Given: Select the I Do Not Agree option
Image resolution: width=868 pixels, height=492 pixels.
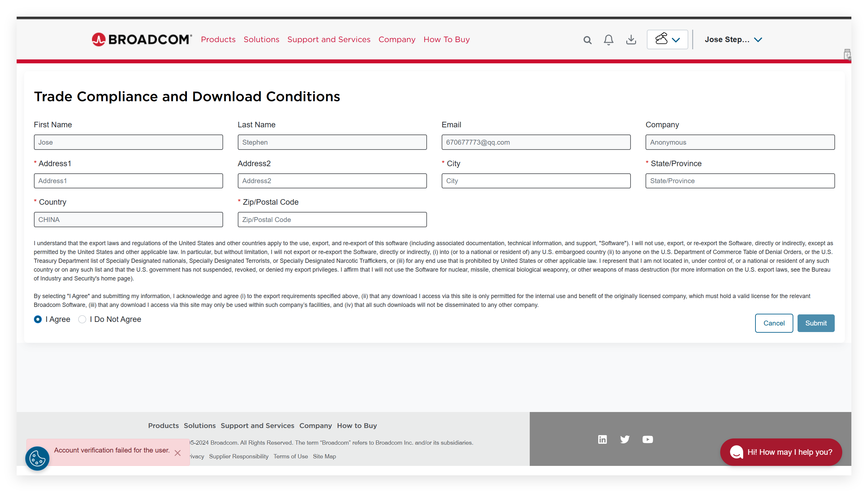Looking at the screenshot, I should 82,319.
